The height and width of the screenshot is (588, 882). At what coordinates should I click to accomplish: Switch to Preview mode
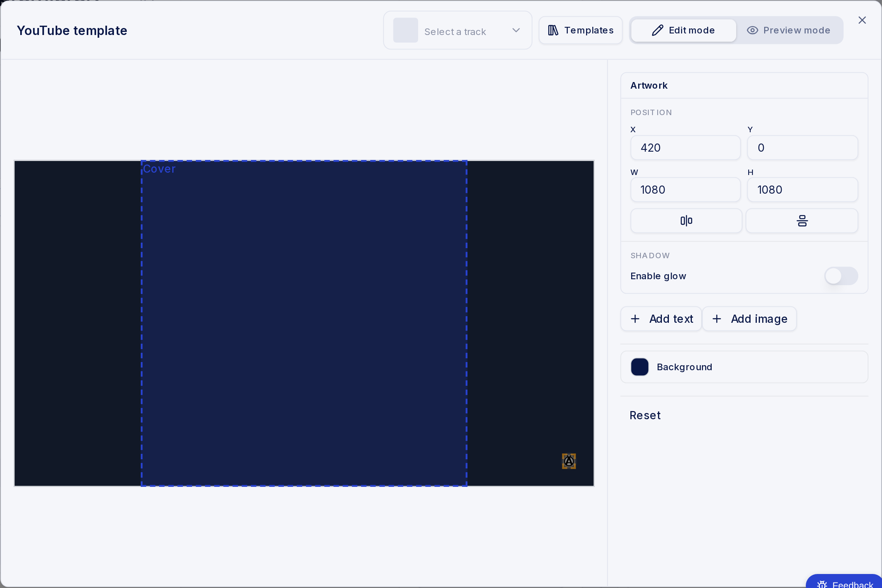pyautogui.click(x=789, y=30)
